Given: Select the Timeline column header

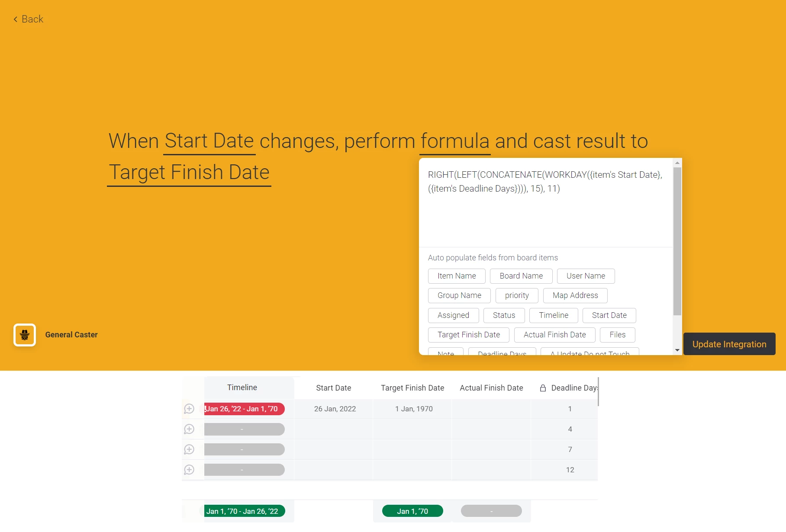Looking at the screenshot, I should click(242, 388).
